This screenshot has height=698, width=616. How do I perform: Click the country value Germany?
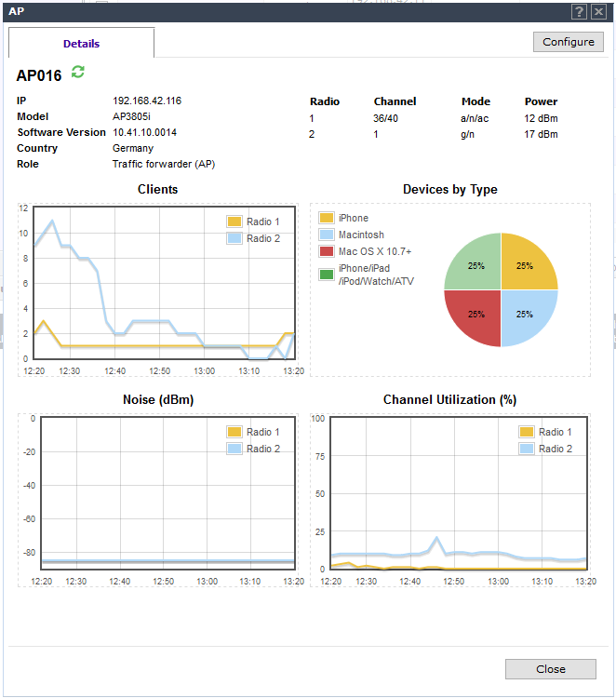pyautogui.click(x=133, y=148)
